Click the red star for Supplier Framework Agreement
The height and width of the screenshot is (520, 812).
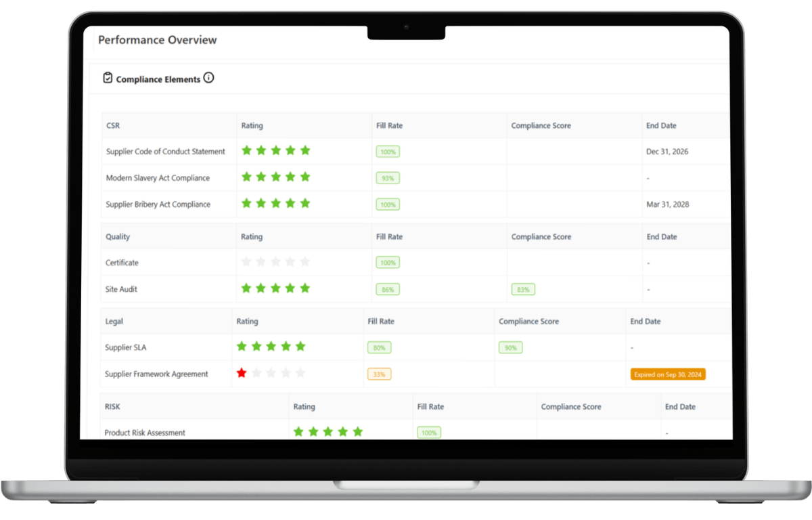point(242,373)
